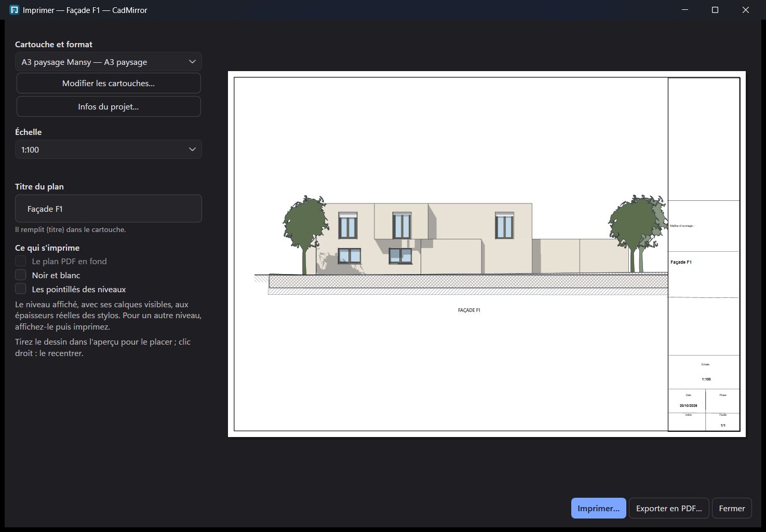Toggle Le plan PDF en fond checkbox
The image size is (766, 532).
(21, 261)
